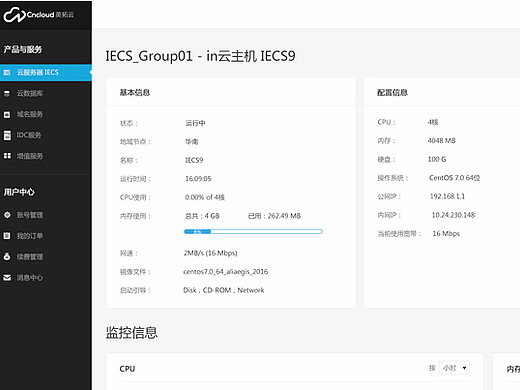Click CPU usage value 0.00% of 4核

click(205, 197)
